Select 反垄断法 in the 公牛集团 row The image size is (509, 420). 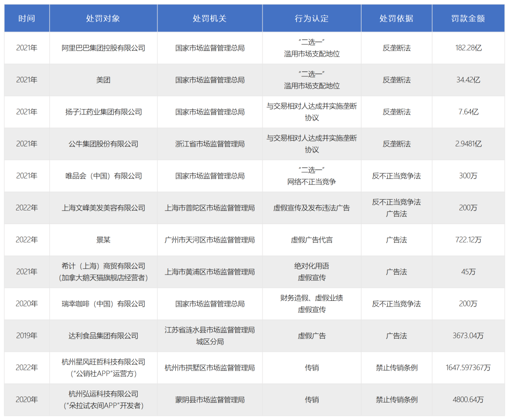pyautogui.click(x=396, y=144)
